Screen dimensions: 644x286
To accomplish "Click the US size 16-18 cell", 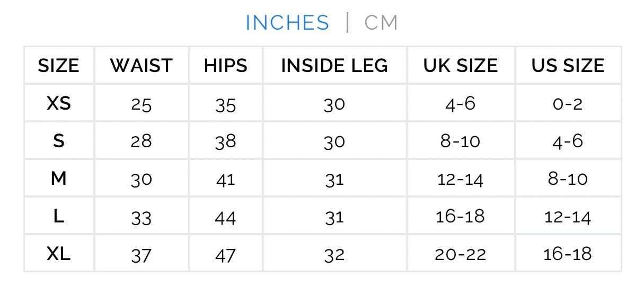I will click(568, 254).
